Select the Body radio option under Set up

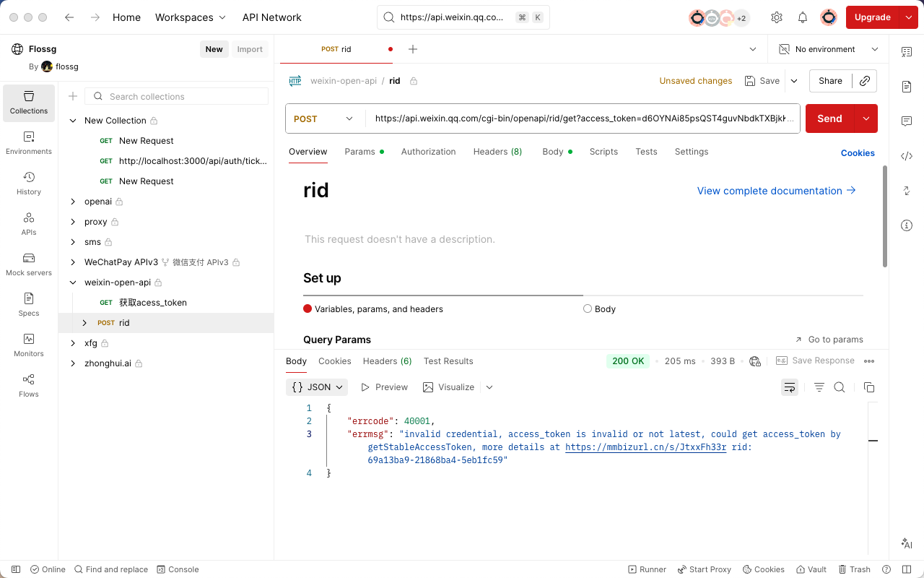pos(588,309)
